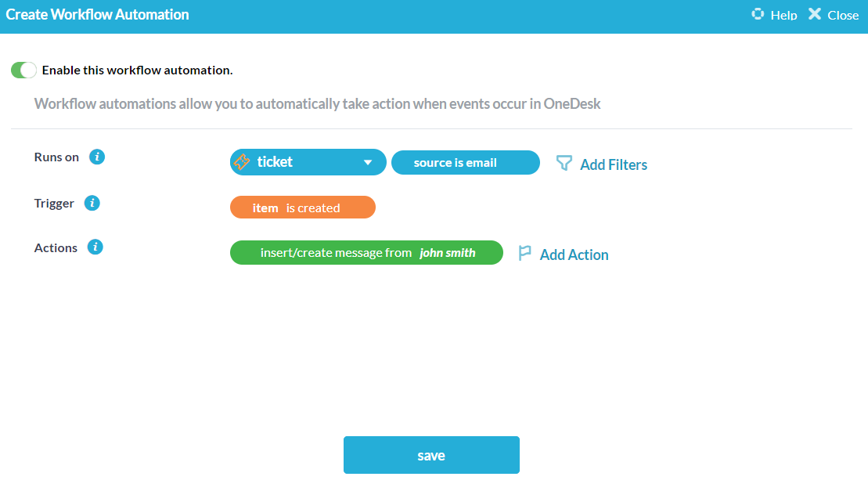Image resolution: width=868 pixels, height=491 pixels.
Task: Open the 'source is email' filter pill
Action: 465,163
